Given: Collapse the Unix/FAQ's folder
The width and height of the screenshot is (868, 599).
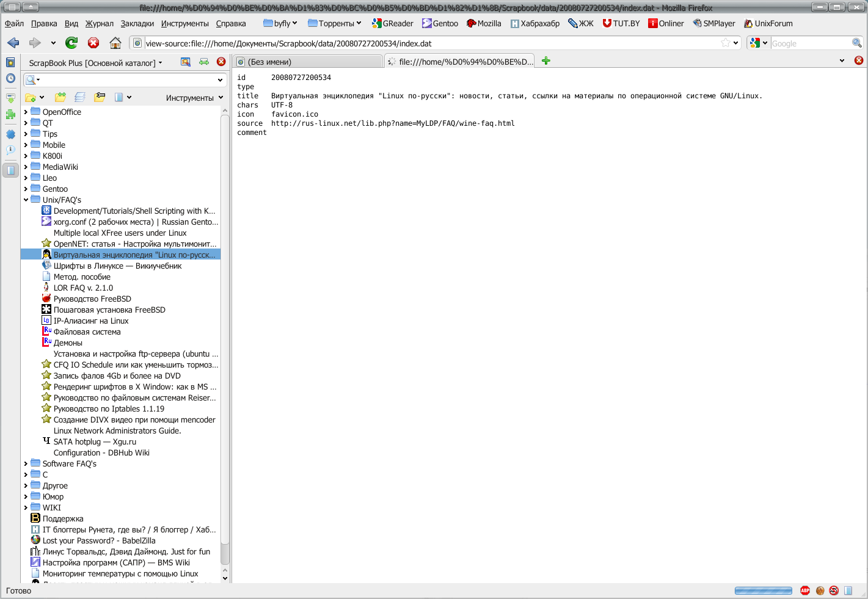Looking at the screenshot, I should point(26,200).
